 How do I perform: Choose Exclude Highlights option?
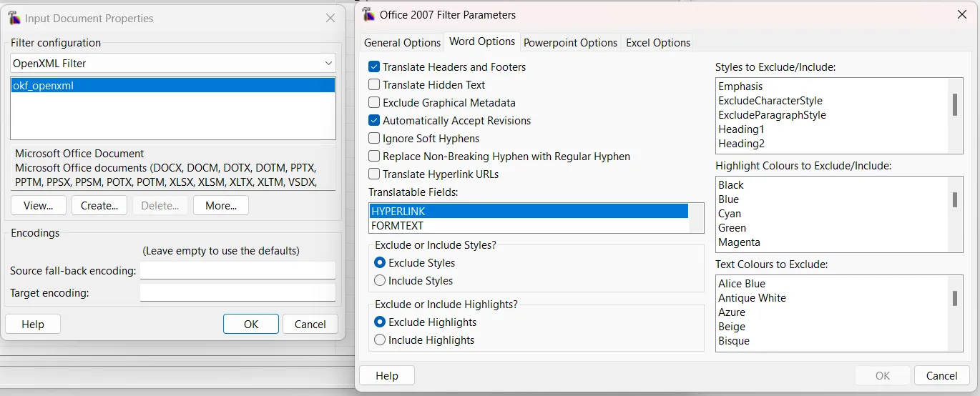(x=380, y=322)
